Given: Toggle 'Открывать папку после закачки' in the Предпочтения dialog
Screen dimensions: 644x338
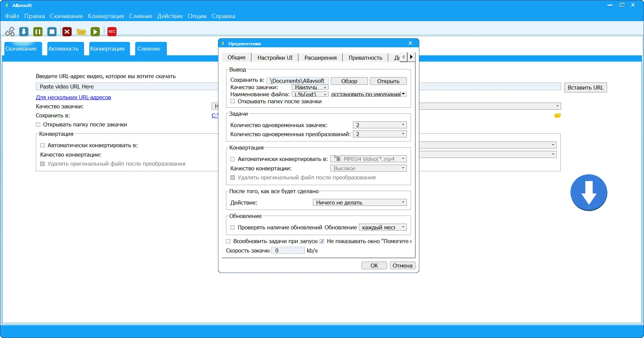Looking at the screenshot, I should (x=233, y=101).
